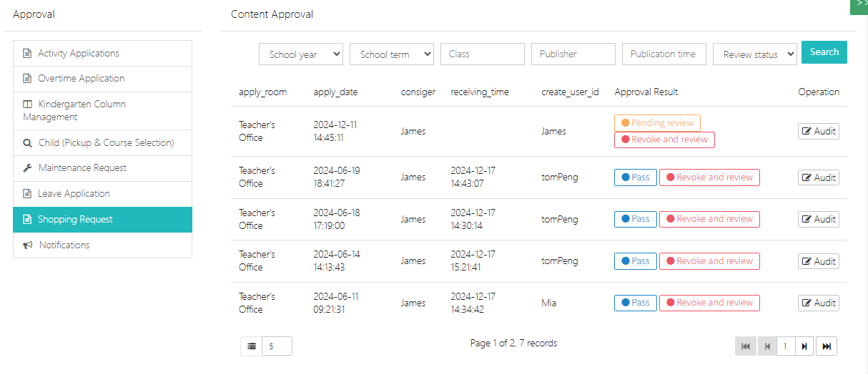Click the Search button
The width and height of the screenshot is (868, 375).
tap(824, 52)
